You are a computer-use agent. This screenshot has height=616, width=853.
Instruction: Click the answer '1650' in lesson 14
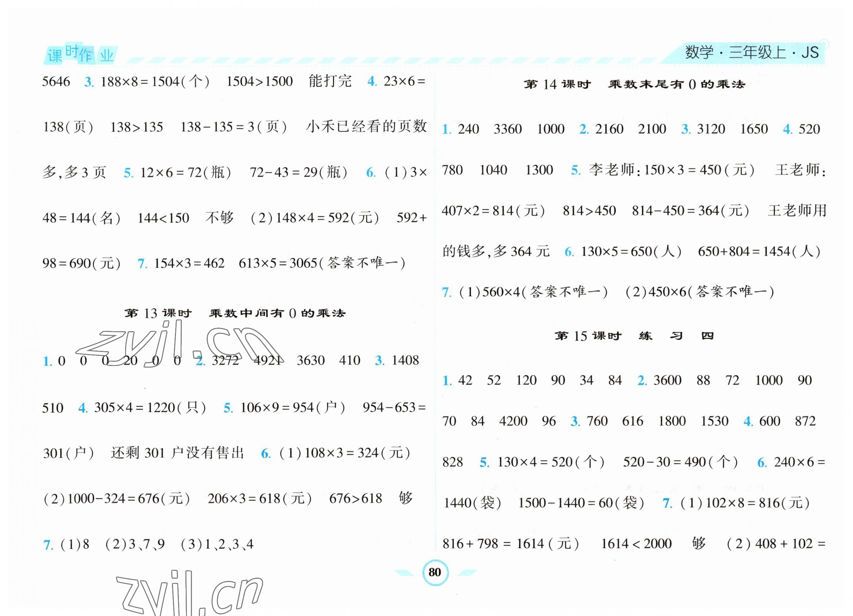point(754,129)
